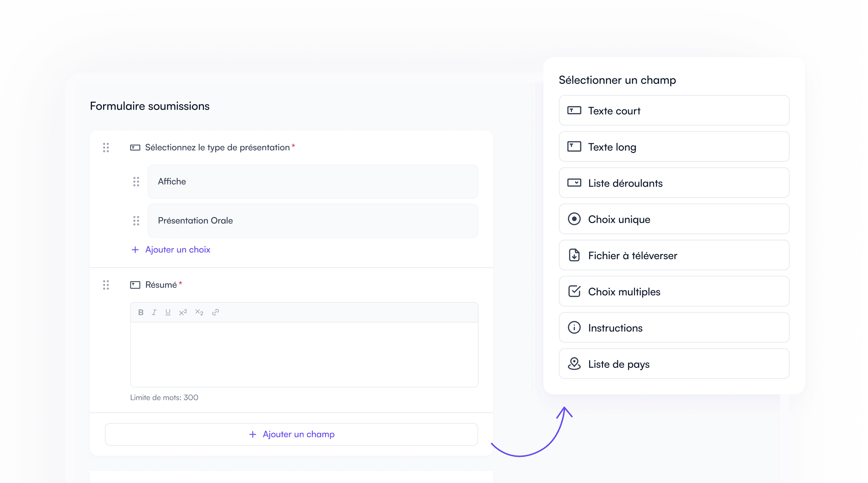
Task: Select the Choix unique field option
Action: 674,219
